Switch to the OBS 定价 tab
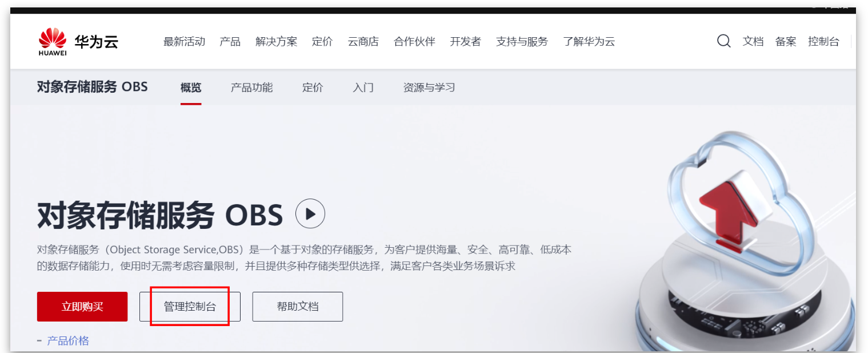Viewport: 868px width, 353px height. coord(313,88)
